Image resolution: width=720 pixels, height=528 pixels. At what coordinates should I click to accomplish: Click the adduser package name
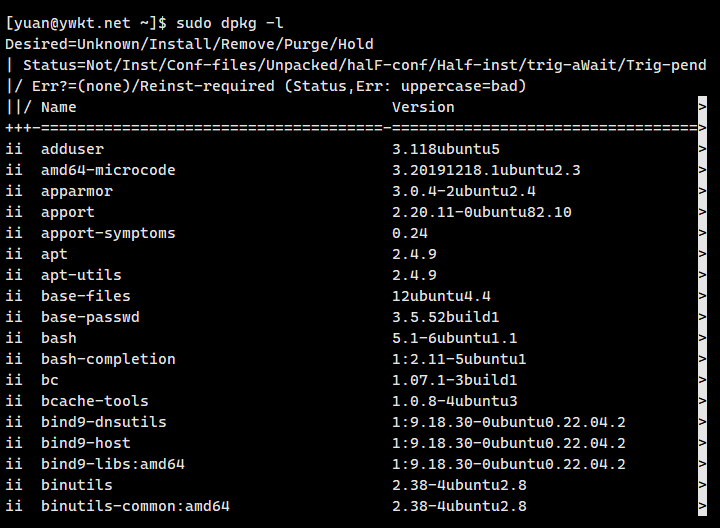(72, 149)
